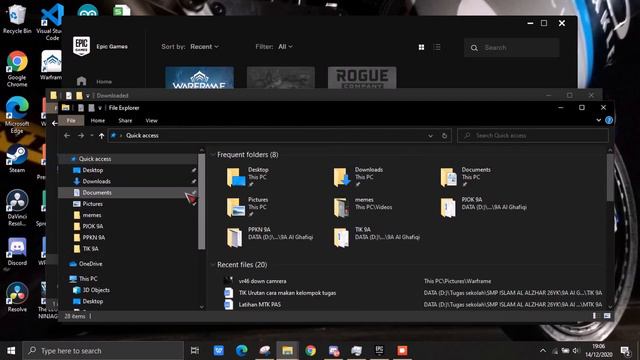
Task: Show hidden system tray icons
Action: pos(543,351)
